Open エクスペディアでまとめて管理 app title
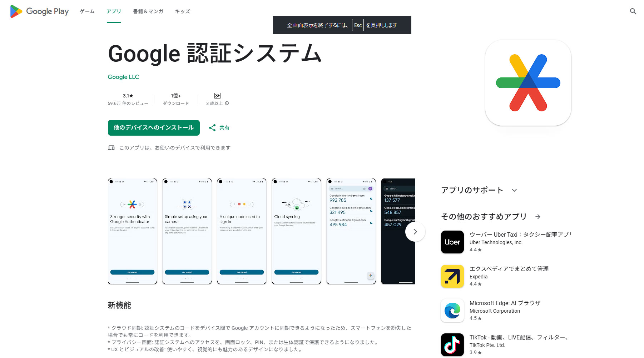The image size is (644, 358). click(509, 269)
